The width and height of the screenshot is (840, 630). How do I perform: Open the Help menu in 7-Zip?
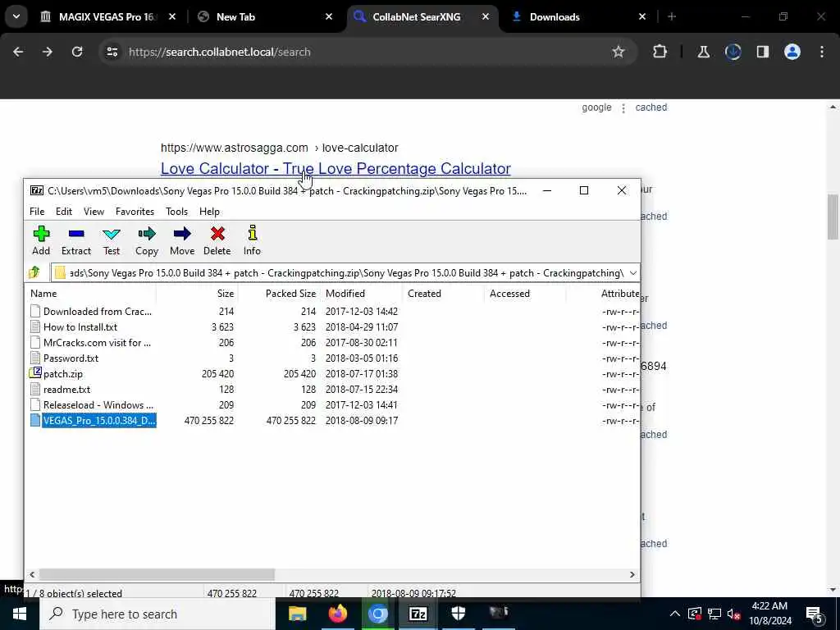(x=209, y=212)
